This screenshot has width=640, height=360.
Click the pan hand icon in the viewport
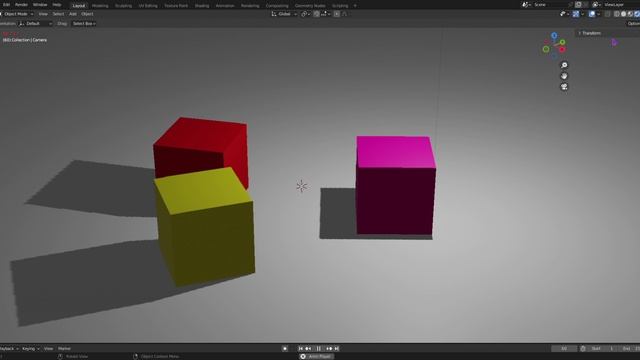564,76
